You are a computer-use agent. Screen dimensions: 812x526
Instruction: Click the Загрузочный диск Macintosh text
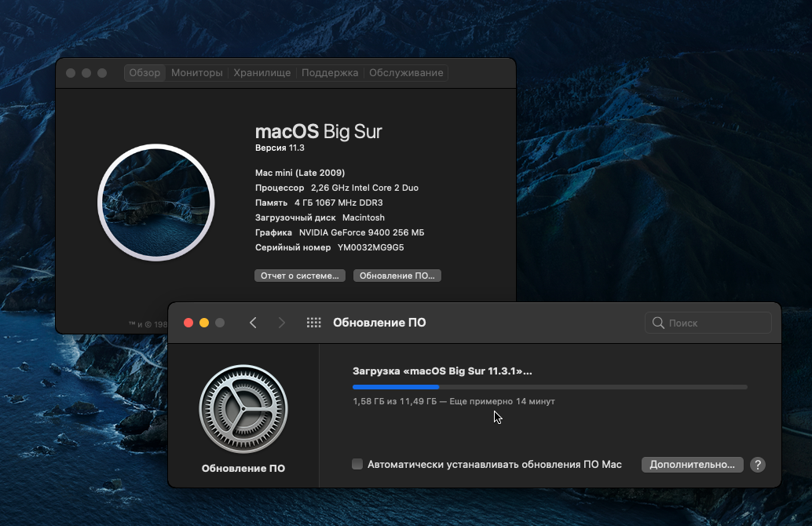(320, 218)
